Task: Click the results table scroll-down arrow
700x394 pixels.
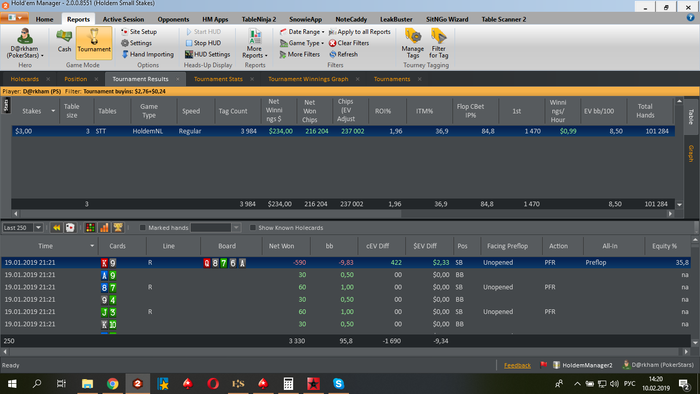Action: [679, 205]
